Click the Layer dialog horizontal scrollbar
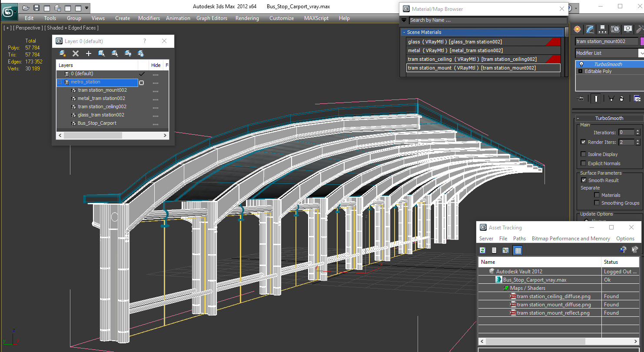644x352 pixels. coord(112,136)
